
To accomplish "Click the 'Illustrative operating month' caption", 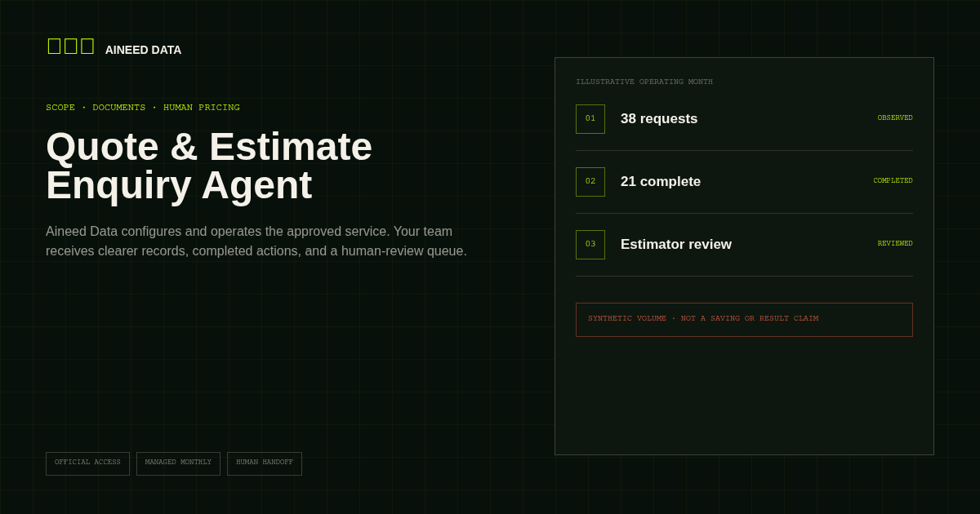I will 644,82.
